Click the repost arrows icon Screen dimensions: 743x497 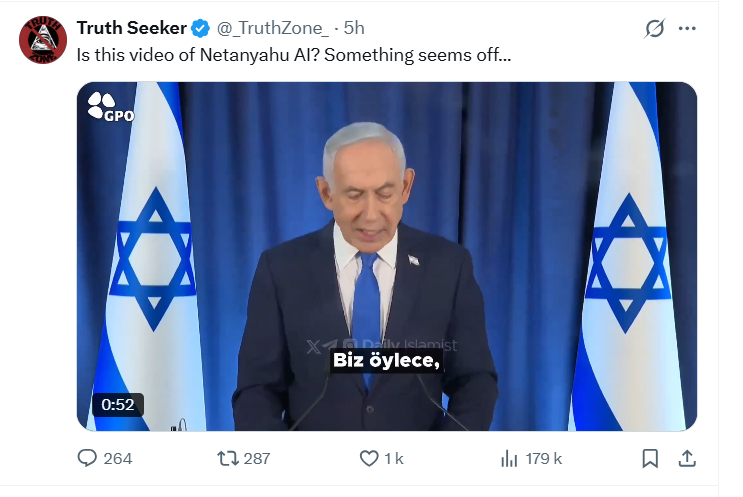pyautogui.click(x=228, y=458)
